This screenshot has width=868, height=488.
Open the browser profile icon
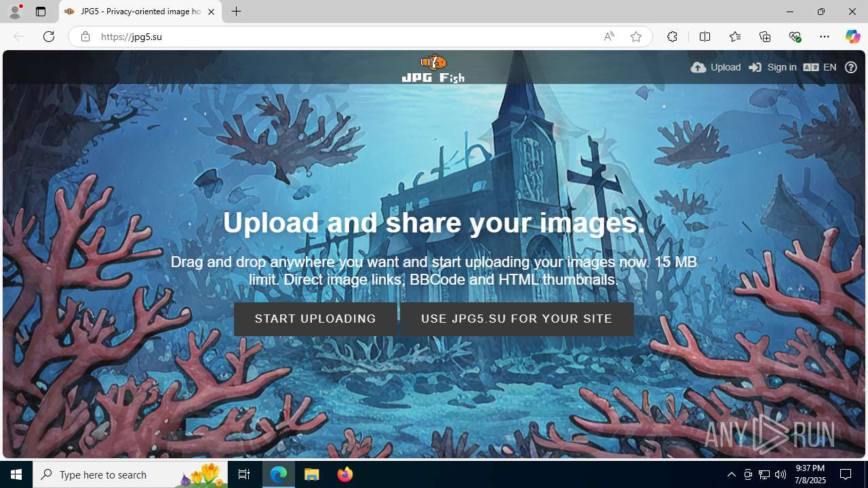tap(15, 12)
